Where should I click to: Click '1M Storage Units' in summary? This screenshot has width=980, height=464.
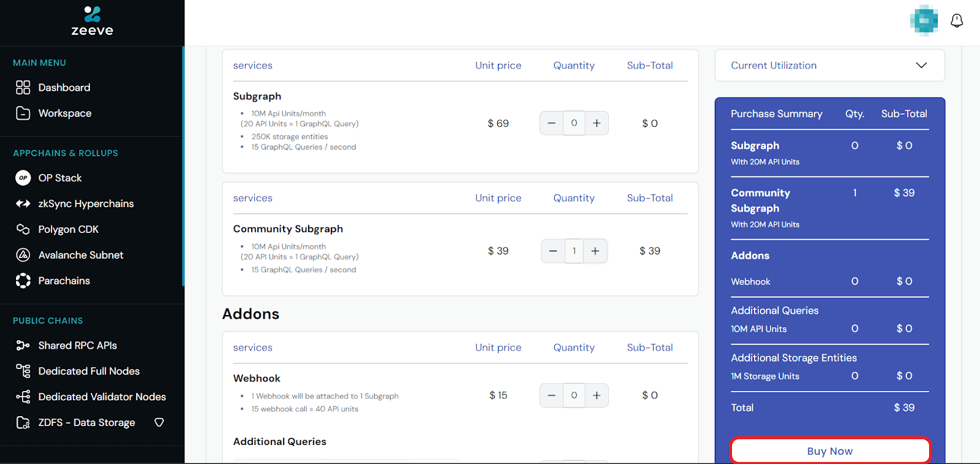click(x=765, y=376)
